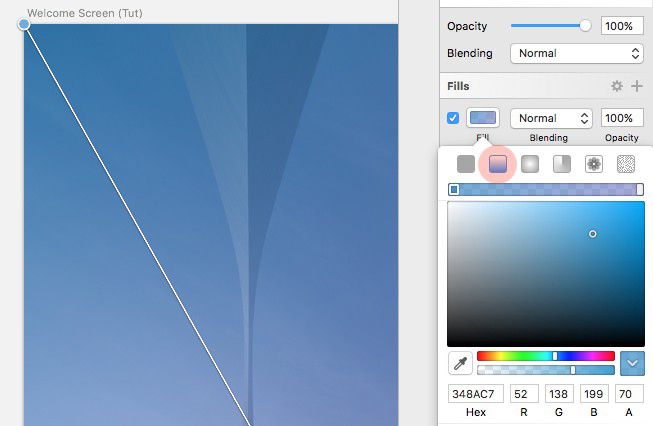
Task: Click the fill color swatch preview
Action: [x=483, y=118]
